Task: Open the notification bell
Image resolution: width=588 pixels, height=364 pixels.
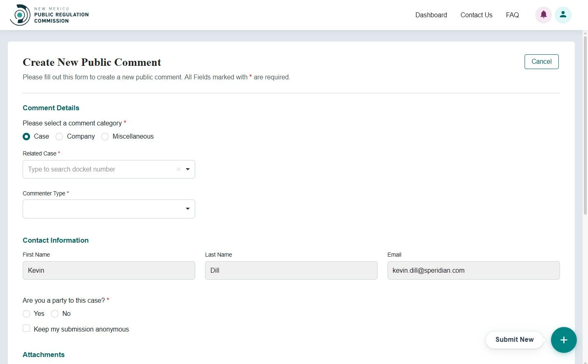Action: coord(543,14)
